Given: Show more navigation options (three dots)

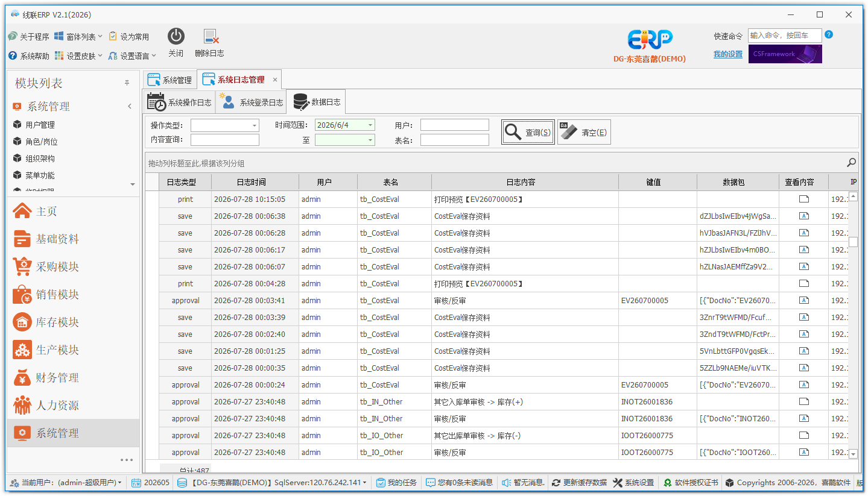Looking at the screenshot, I should (x=127, y=460).
